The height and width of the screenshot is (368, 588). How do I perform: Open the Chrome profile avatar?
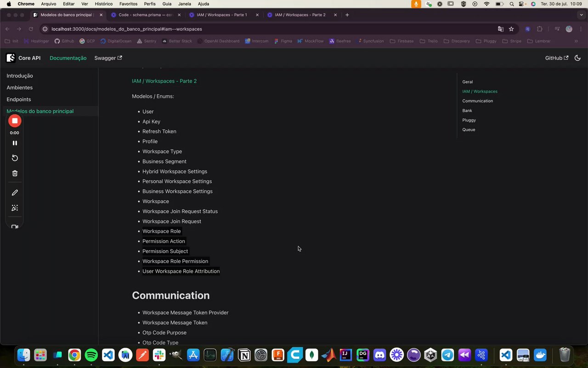pyautogui.click(x=569, y=29)
